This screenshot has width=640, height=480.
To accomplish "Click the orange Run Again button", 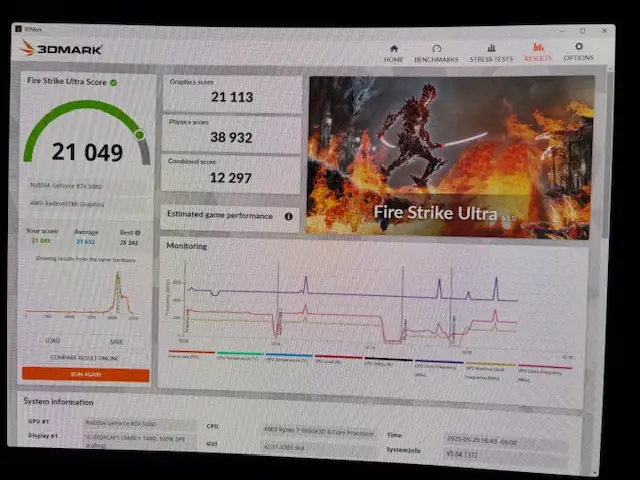I will tap(86, 374).
